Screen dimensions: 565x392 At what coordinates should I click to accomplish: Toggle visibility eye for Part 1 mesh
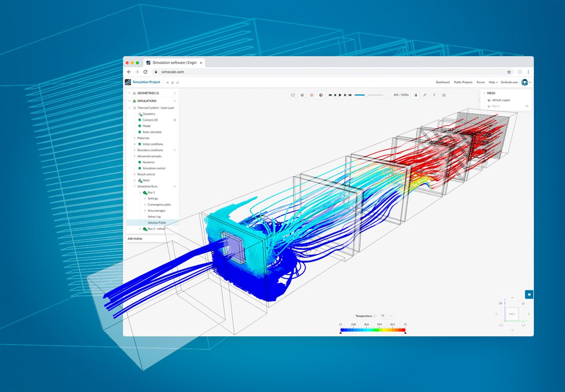coord(527,106)
